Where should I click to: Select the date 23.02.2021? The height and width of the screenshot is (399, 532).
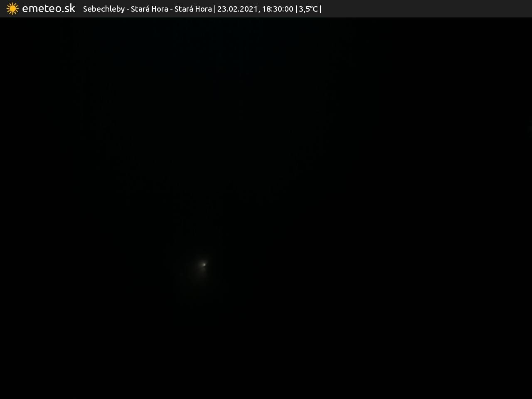coord(237,9)
